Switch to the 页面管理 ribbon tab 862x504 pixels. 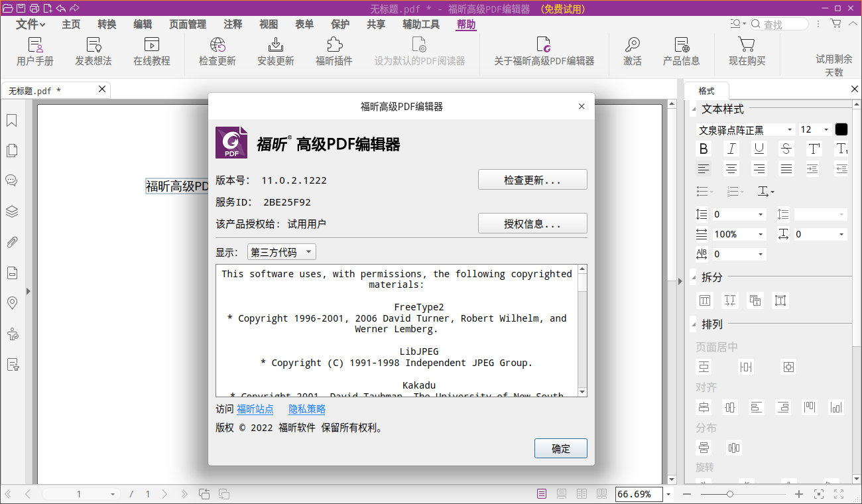[188, 25]
